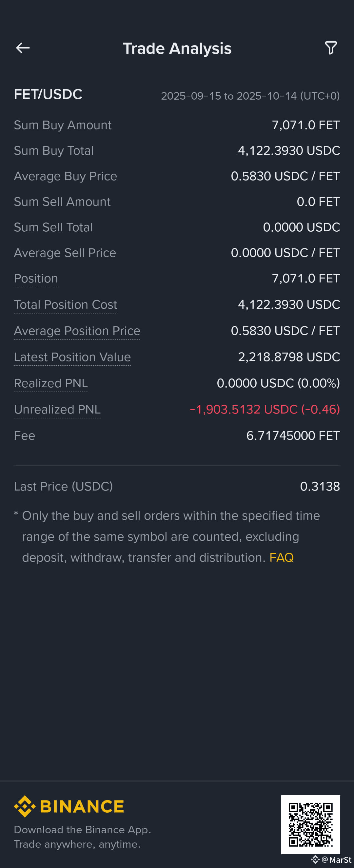
Task: Tap the Latest Position Value label
Action: pyautogui.click(x=72, y=357)
